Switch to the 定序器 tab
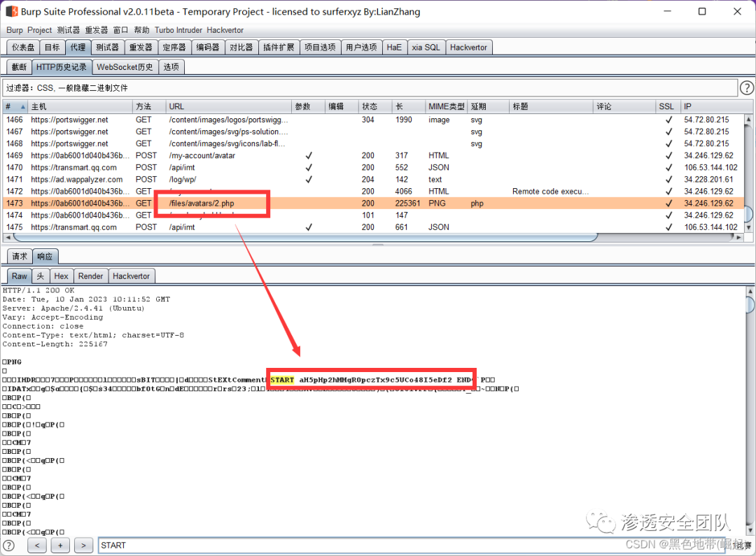This screenshot has height=556, width=756. [174, 48]
